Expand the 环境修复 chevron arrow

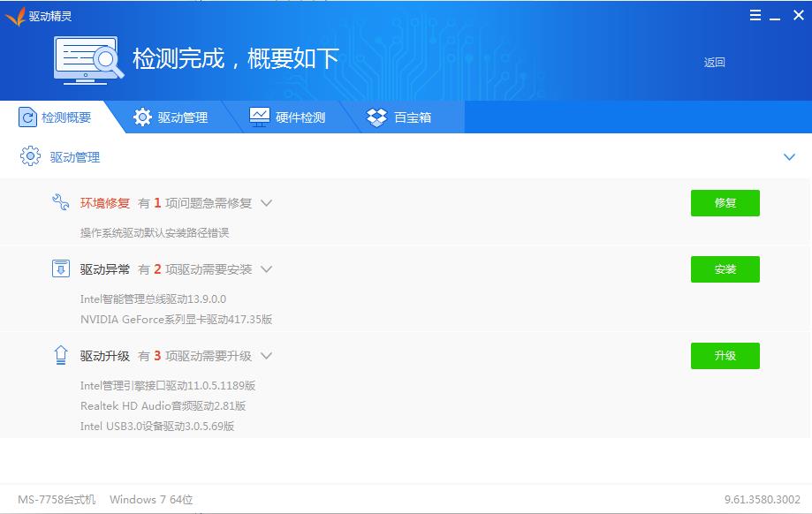pyautogui.click(x=266, y=203)
